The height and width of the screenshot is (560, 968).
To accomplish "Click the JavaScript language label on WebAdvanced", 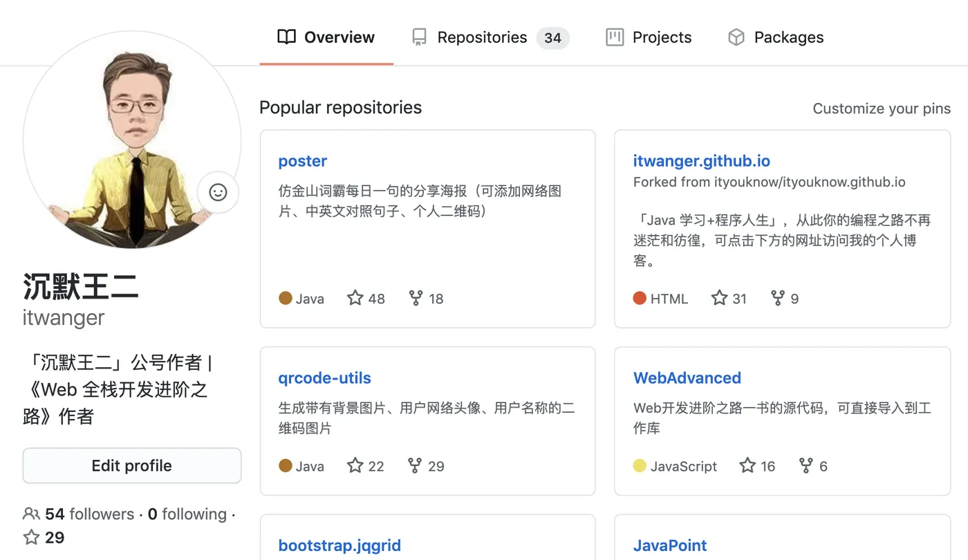I will pos(684,467).
